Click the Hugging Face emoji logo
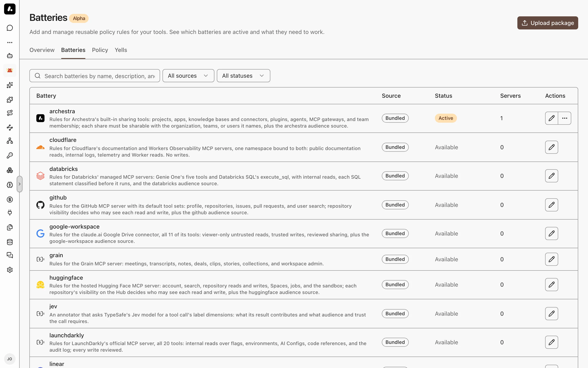 coord(40,285)
